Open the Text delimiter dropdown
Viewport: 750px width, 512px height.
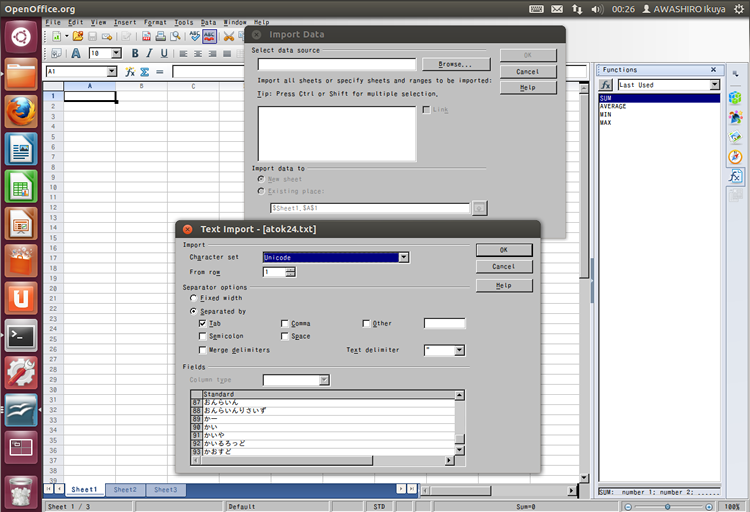click(x=459, y=350)
